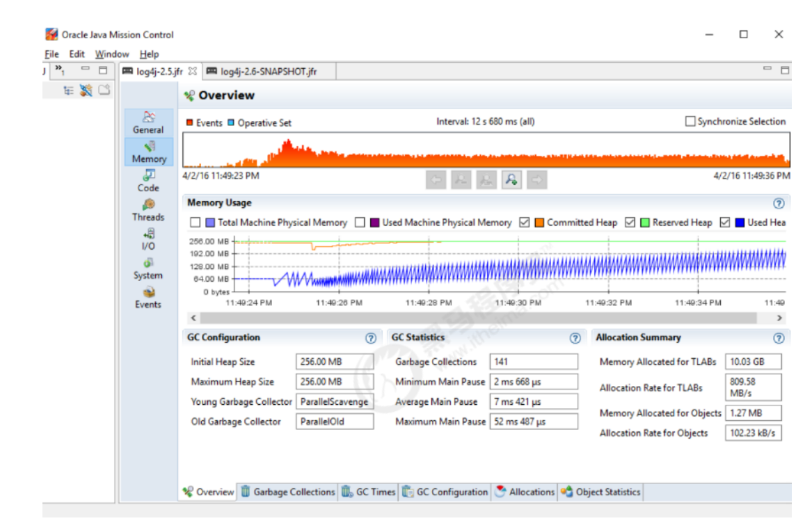The image size is (812, 530).
Task: Switch to Object Statistics bottom tab
Action: pos(600,492)
